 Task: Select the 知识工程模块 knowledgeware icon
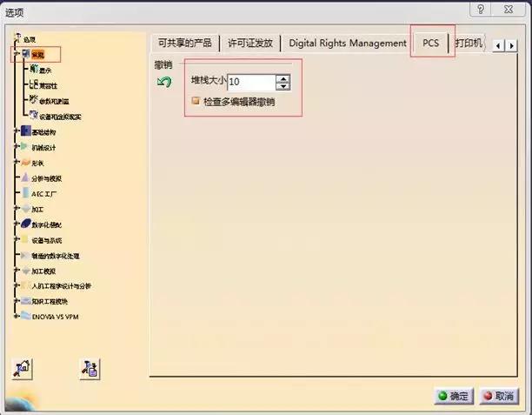click(26, 301)
